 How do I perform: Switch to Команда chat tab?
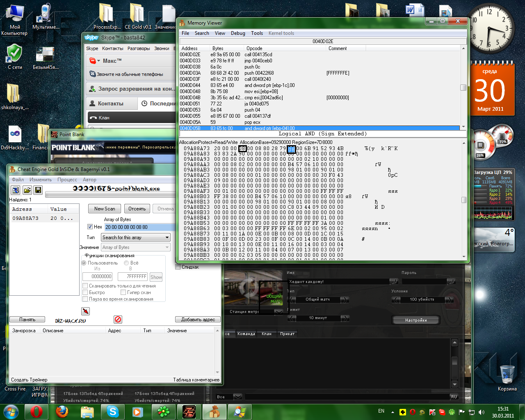tap(246, 334)
